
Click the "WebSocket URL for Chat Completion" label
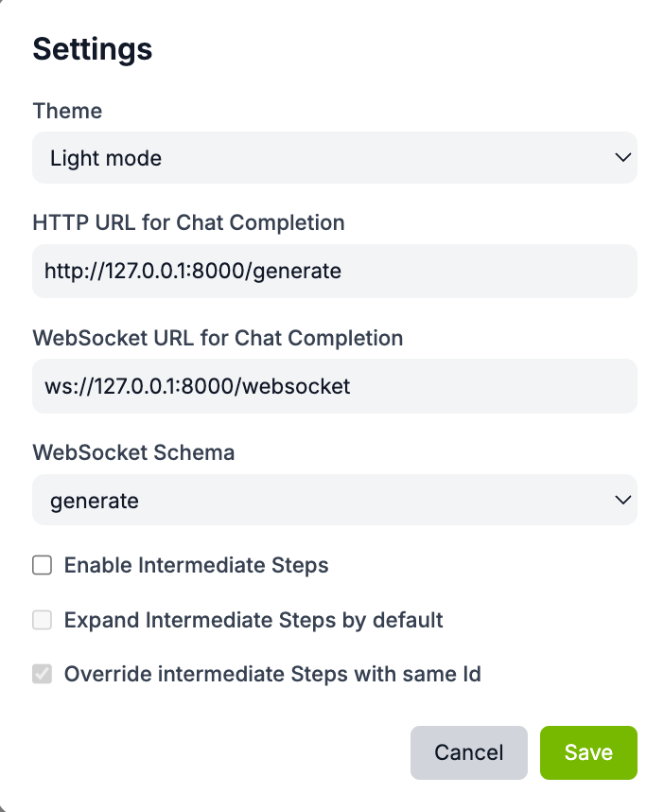click(x=218, y=338)
